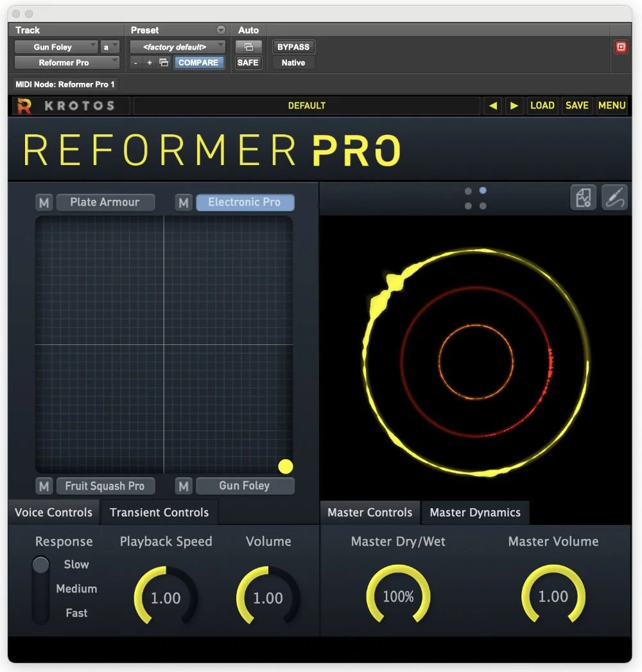Image resolution: width=642 pixels, height=672 pixels.
Task: Click the Playback Speed knob
Action: pyautogui.click(x=166, y=597)
